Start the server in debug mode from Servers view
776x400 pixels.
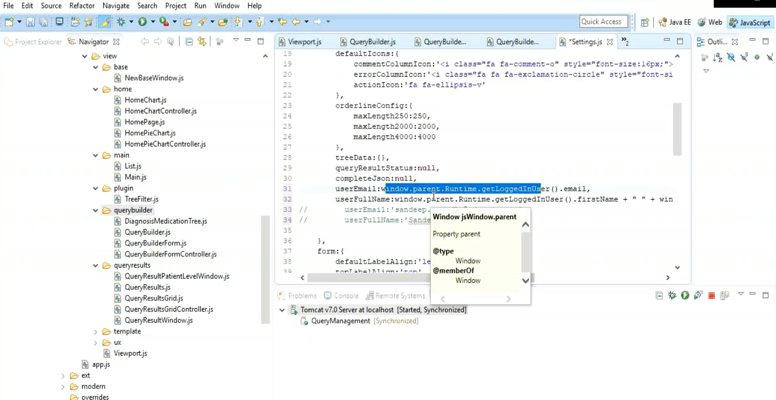point(672,296)
